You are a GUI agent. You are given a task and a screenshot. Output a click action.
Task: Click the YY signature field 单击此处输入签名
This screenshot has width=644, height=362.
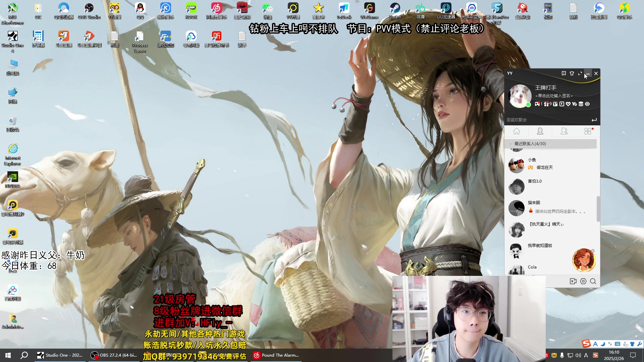(554, 96)
